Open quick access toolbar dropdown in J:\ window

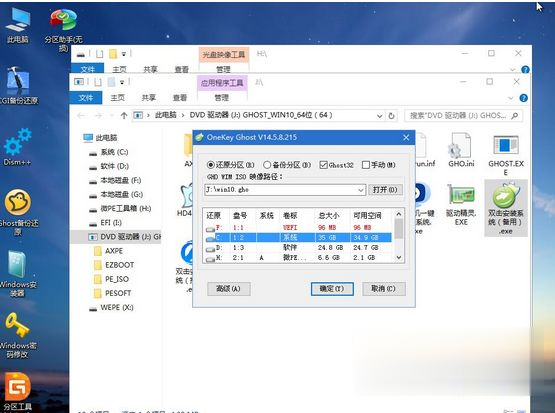(122, 82)
